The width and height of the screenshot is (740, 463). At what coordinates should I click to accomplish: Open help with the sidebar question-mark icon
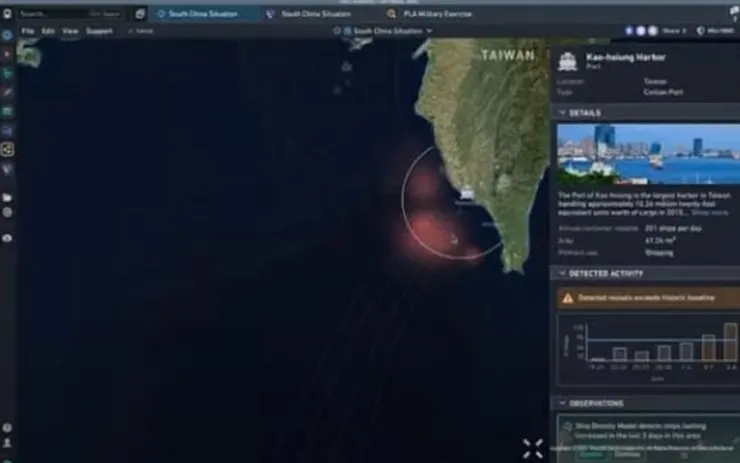[7, 428]
